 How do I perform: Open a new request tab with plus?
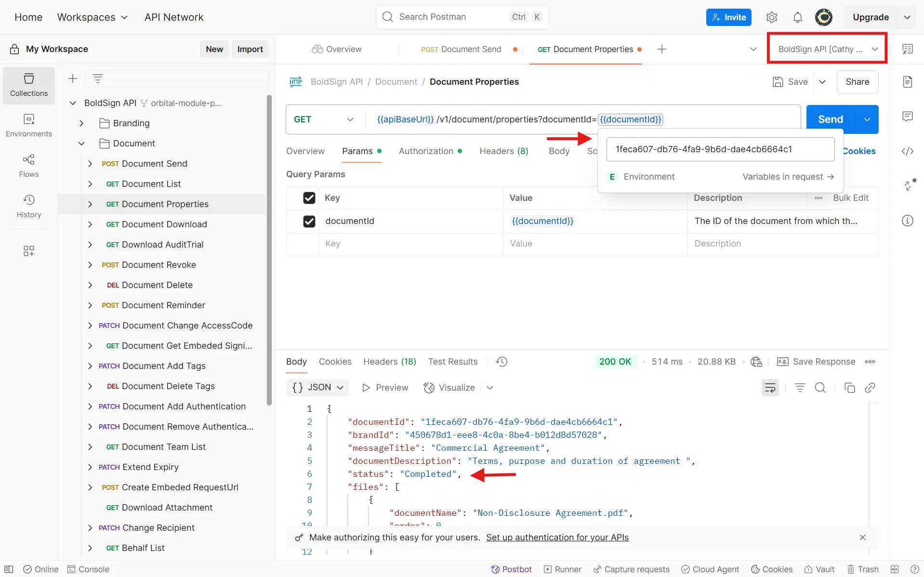point(662,49)
